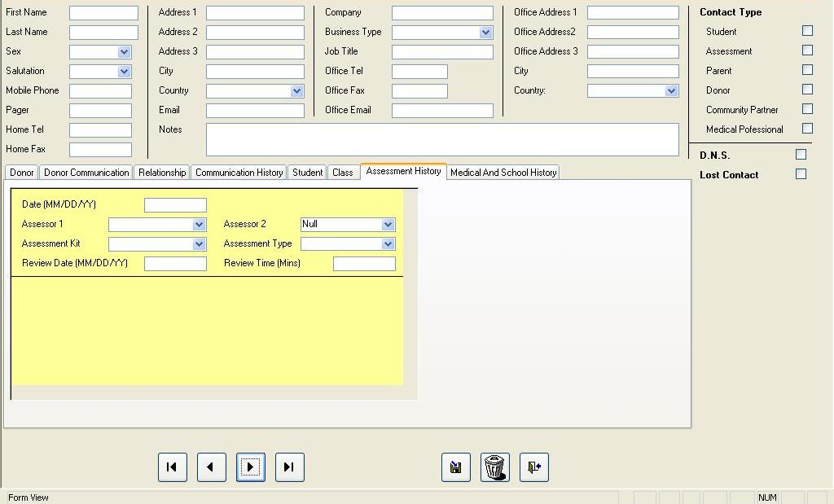Click the Form View status bar text
Viewport: 834px width, 504px height.
29,497
